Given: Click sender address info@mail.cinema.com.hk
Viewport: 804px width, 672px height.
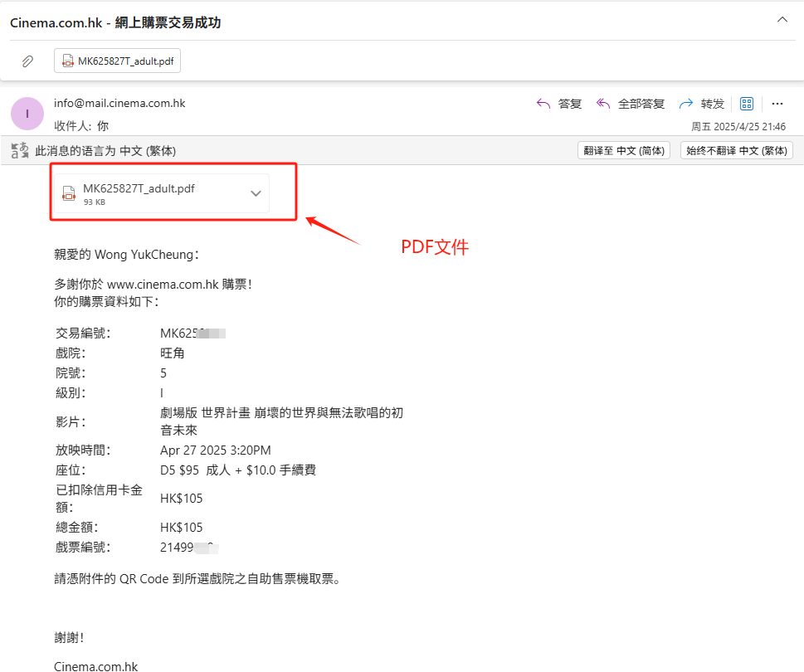Looking at the screenshot, I should [x=119, y=104].
